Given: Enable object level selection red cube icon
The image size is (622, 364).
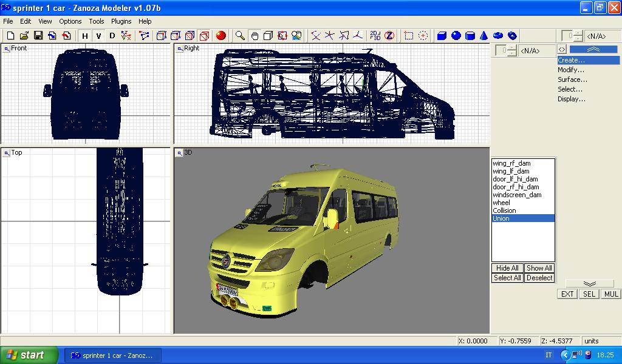Looking at the screenshot, I should pyautogui.click(x=204, y=36).
